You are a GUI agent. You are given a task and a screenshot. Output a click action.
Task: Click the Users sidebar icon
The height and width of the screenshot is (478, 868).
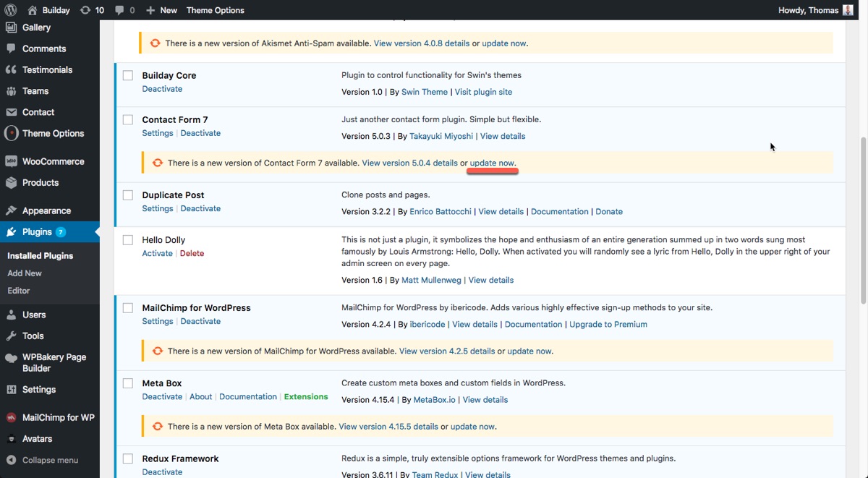tap(11, 315)
